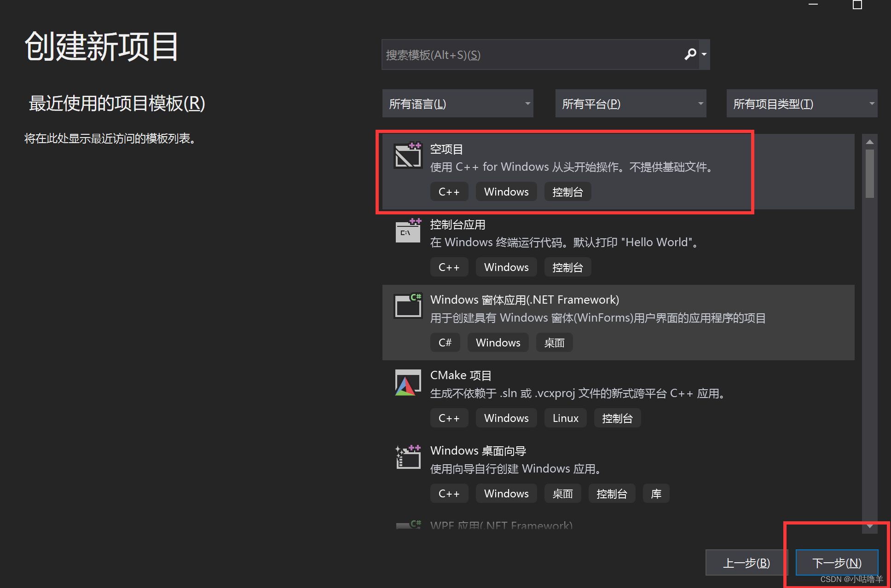
Task: Click the search magnifier icon
Action: (690, 54)
